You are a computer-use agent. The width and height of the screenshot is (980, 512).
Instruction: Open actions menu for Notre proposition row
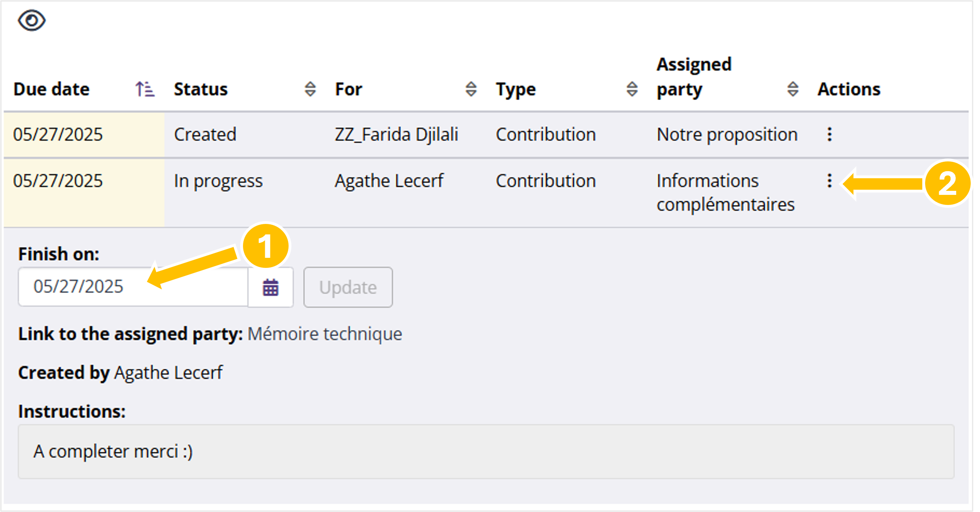tap(829, 134)
